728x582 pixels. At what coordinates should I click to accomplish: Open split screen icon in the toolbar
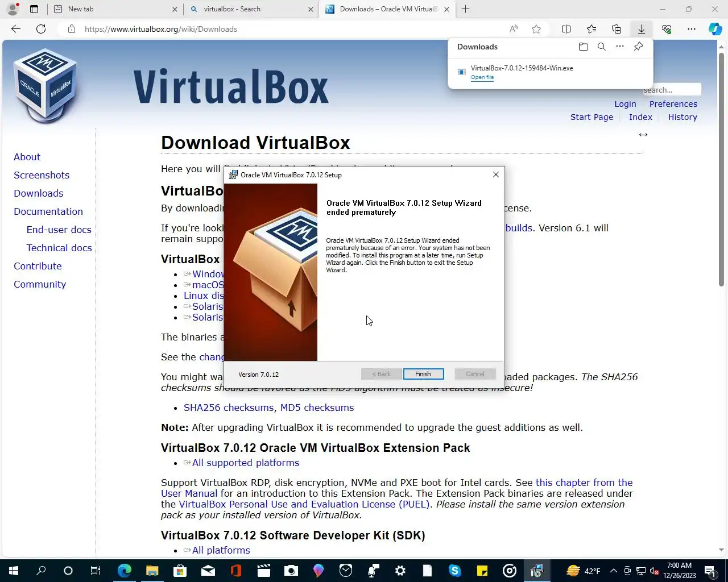click(566, 29)
